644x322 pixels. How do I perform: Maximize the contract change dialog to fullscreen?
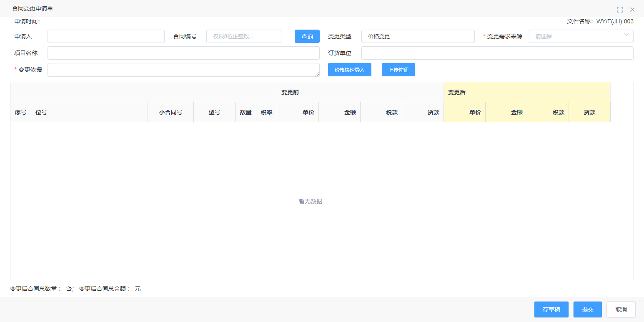[x=620, y=10]
